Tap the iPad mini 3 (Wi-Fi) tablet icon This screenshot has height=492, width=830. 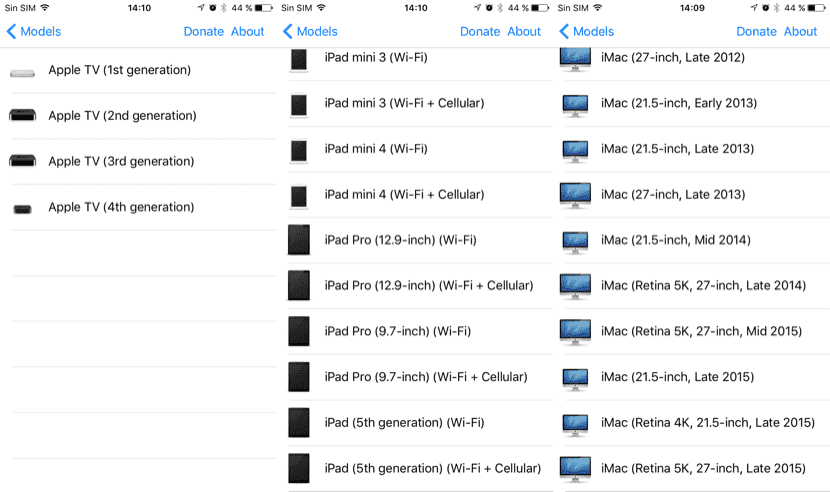(x=299, y=60)
